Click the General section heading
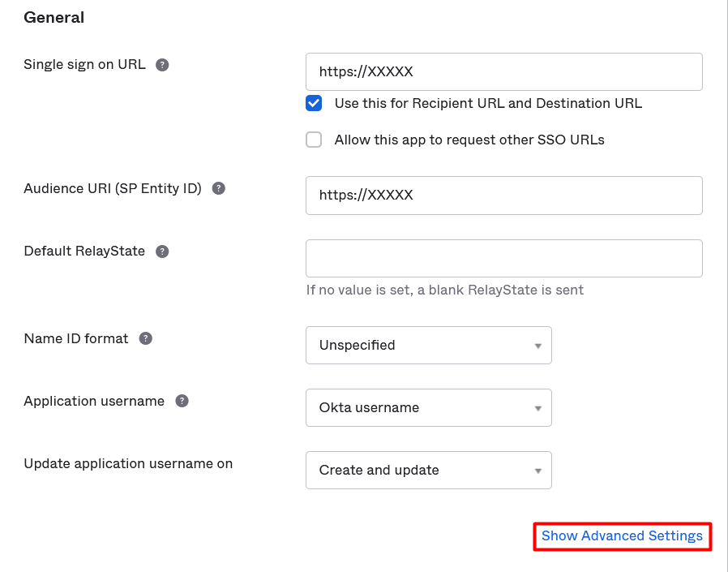The image size is (728, 572). pyautogui.click(x=54, y=17)
